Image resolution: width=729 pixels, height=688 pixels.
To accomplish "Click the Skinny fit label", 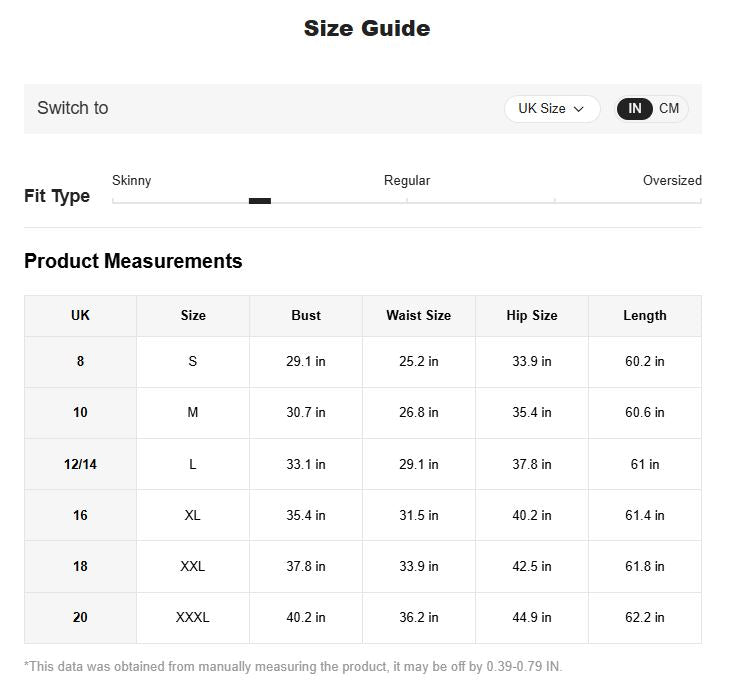I will [132, 181].
